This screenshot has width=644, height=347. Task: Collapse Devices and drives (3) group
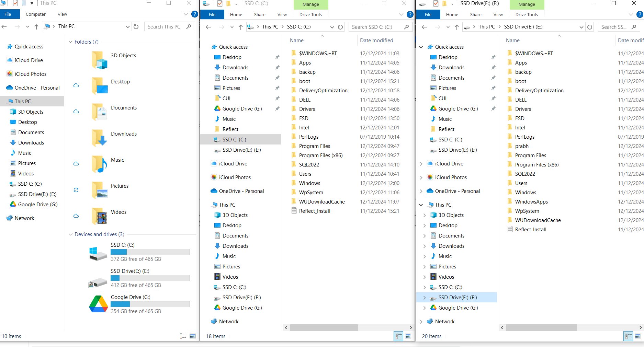(x=70, y=234)
